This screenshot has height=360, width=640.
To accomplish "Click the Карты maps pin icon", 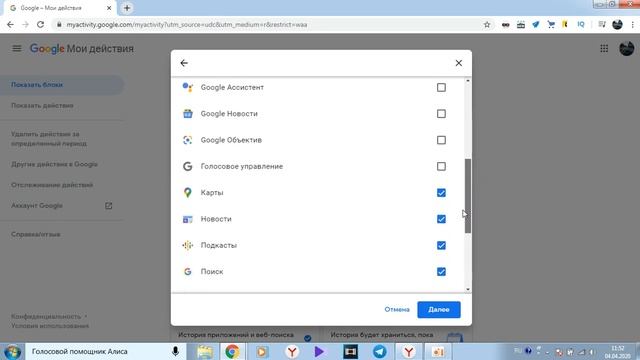I will 187,193.
